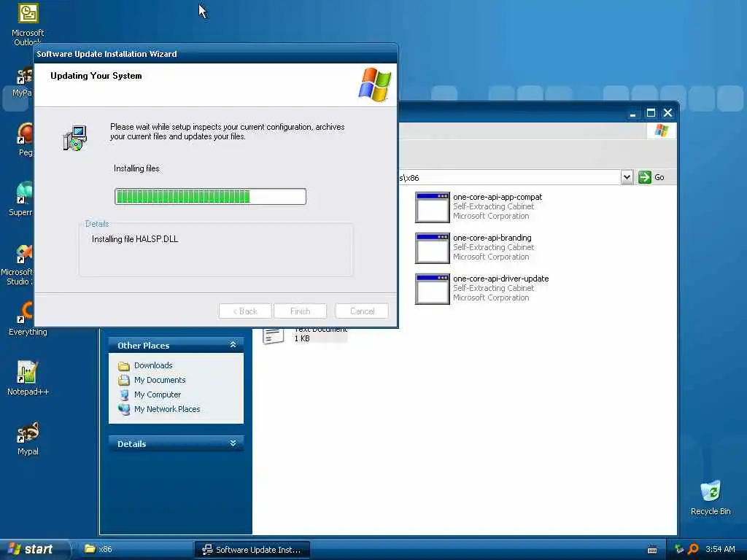
Task: Click the keyboard icon on the taskbar
Action: coord(652,550)
